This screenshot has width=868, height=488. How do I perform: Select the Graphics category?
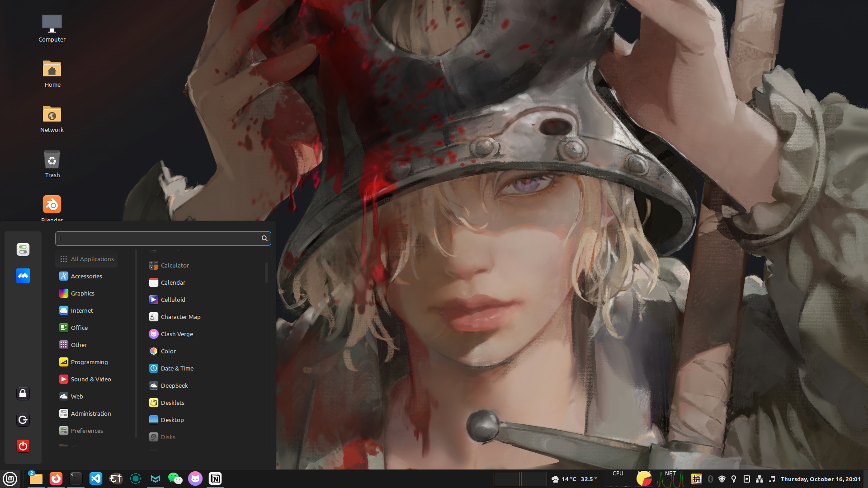82,293
